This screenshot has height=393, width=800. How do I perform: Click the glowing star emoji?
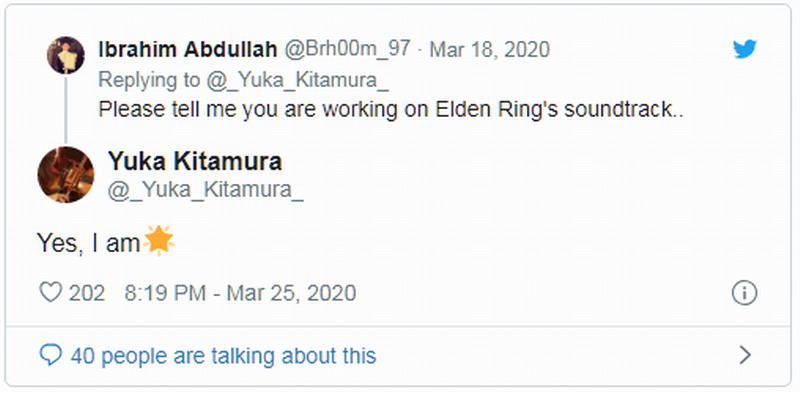(158, 240)
